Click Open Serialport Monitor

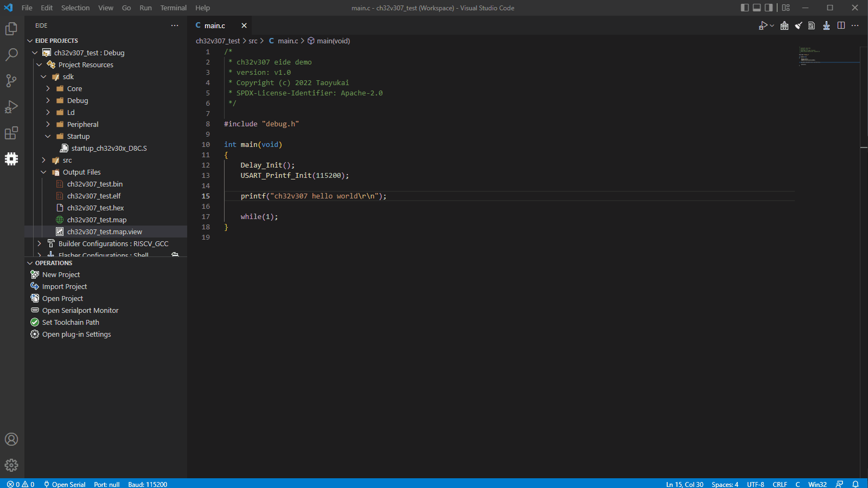(x=106, y=310)
